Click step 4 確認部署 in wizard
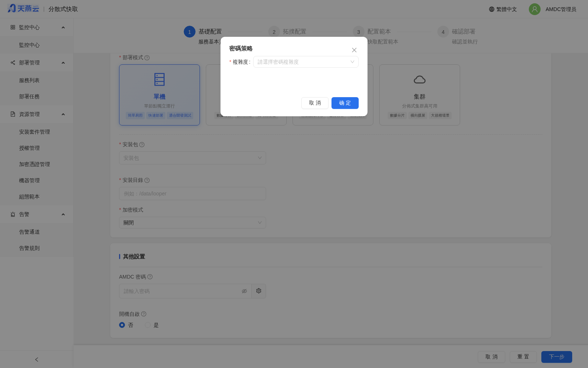The height and width of the screenshot is (368, 588). coord(458,36)
